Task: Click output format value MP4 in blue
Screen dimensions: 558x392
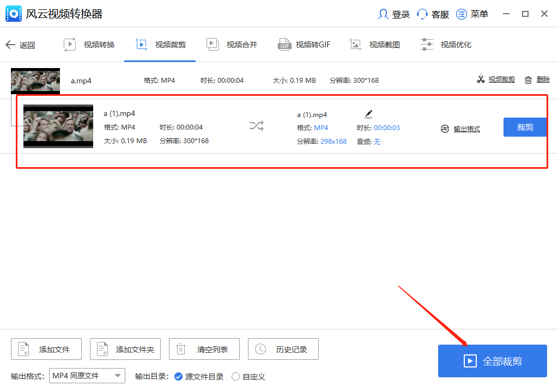Action: pos(321,128)
